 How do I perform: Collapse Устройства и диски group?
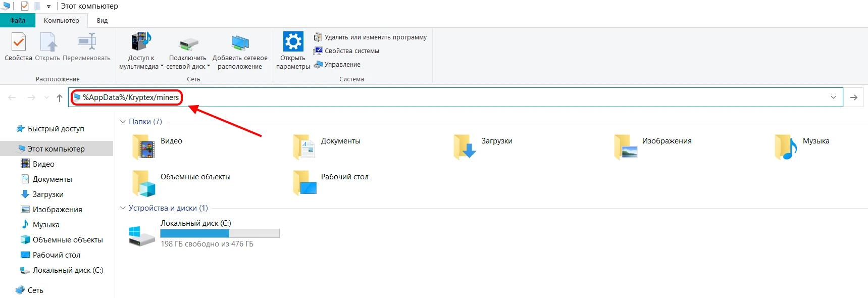pyautogui.click(x=123, y=208)
